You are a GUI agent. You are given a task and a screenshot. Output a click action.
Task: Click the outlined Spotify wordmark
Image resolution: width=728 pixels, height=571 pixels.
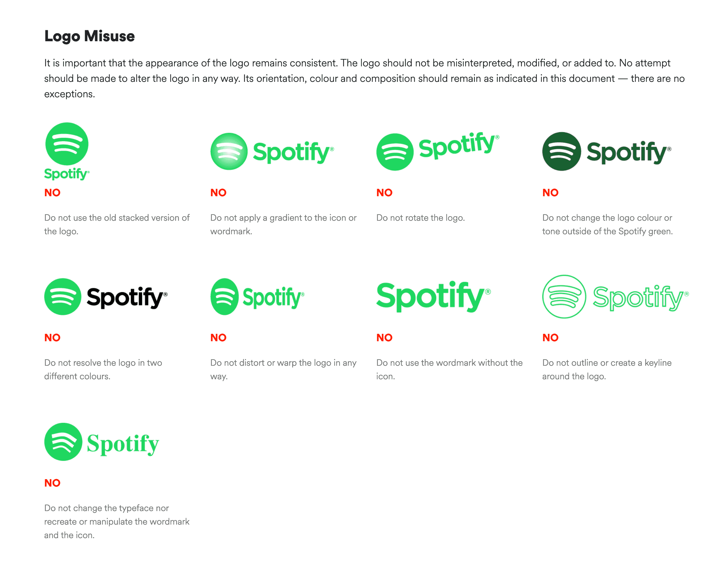click(640, 298)
